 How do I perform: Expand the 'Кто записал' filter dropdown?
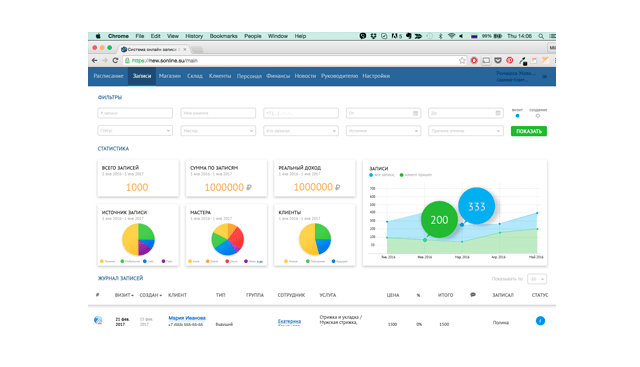click(301, 131)
